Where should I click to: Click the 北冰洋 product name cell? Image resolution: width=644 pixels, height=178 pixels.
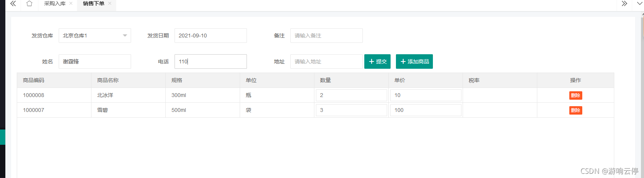128,95
